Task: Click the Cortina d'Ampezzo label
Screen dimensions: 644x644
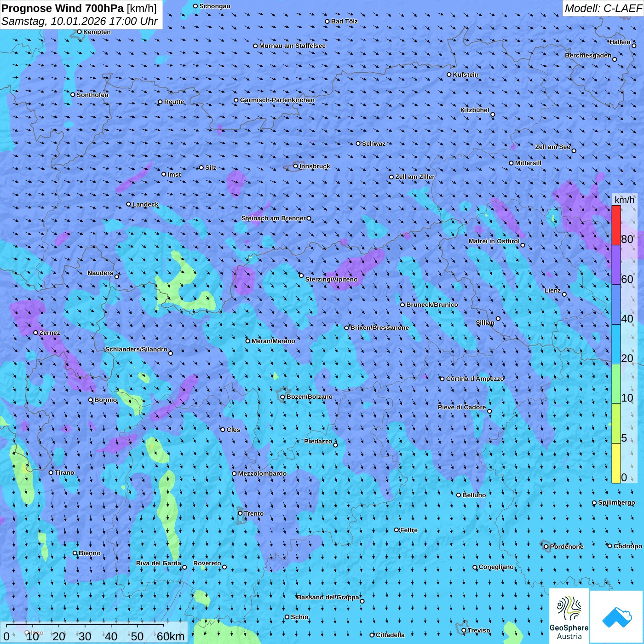Action: point(475,379)
